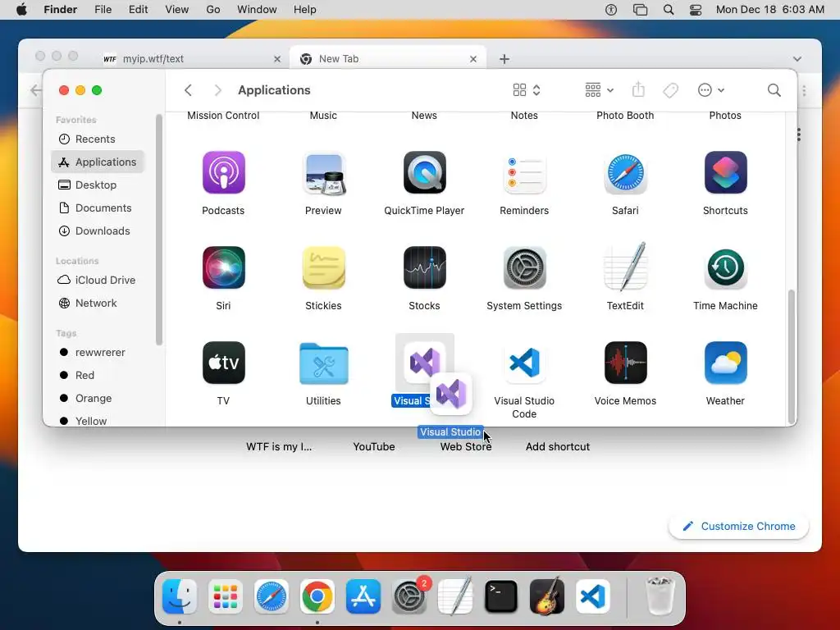This screenshot has width=840, height=630.
Task: Select Downloads in the Finder sidebar
Action: tap(98, 231)
